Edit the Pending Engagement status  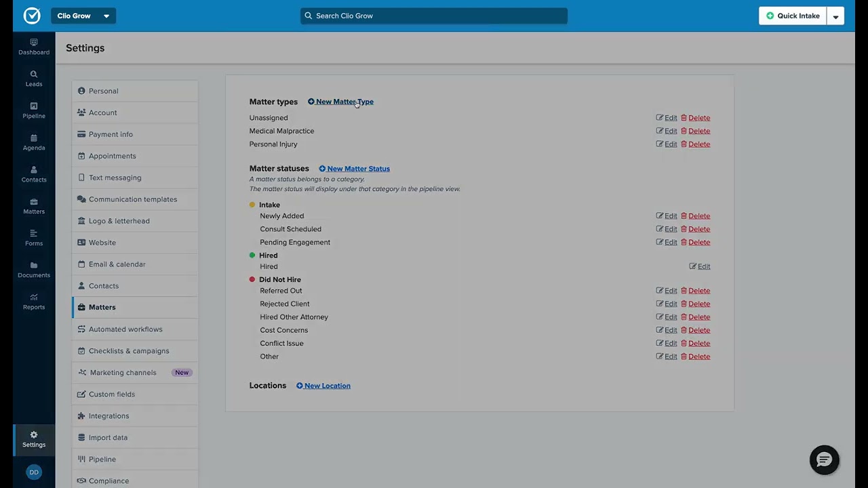[667, 242]
